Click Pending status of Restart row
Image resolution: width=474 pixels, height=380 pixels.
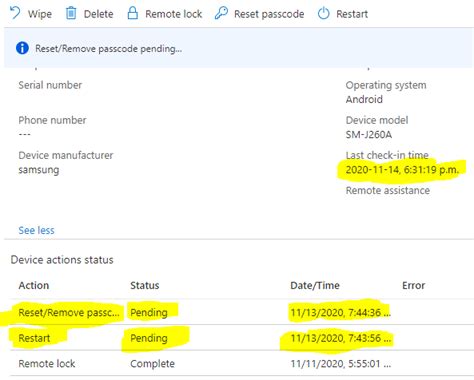149,338
